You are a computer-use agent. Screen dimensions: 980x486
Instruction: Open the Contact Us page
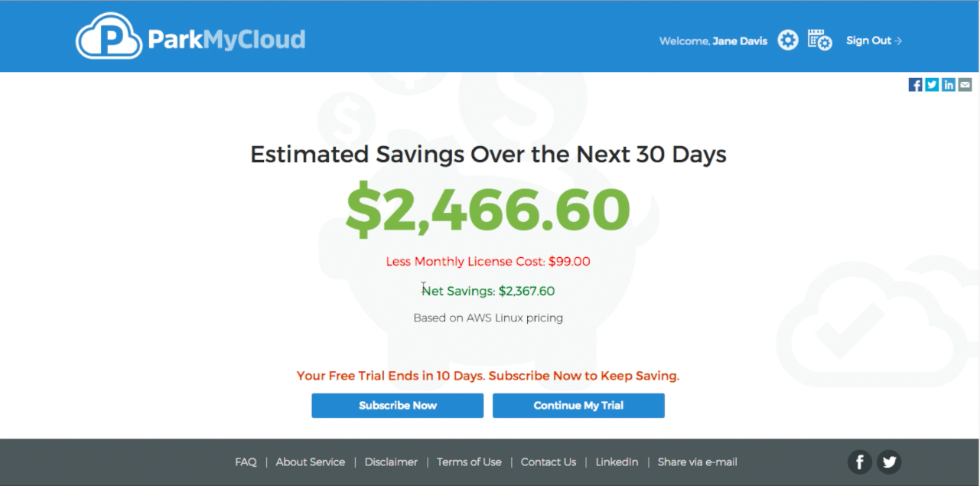click(548, 462)
